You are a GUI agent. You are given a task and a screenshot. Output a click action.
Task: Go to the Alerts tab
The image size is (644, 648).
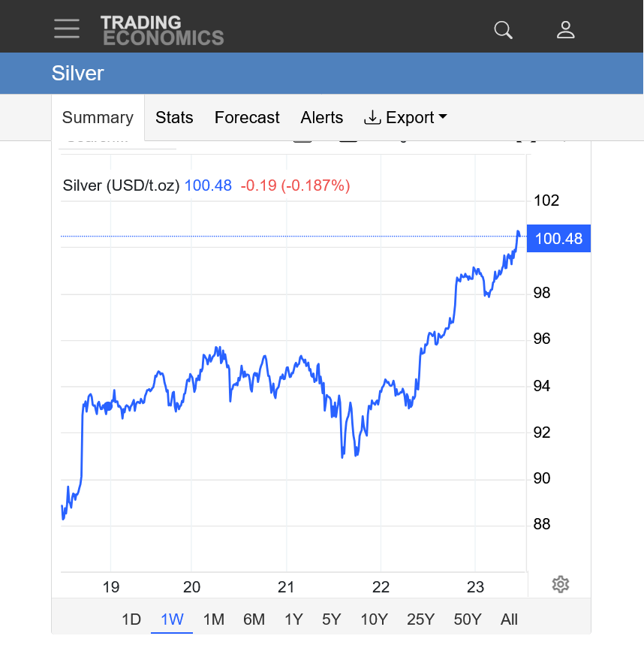coord(322,118)
